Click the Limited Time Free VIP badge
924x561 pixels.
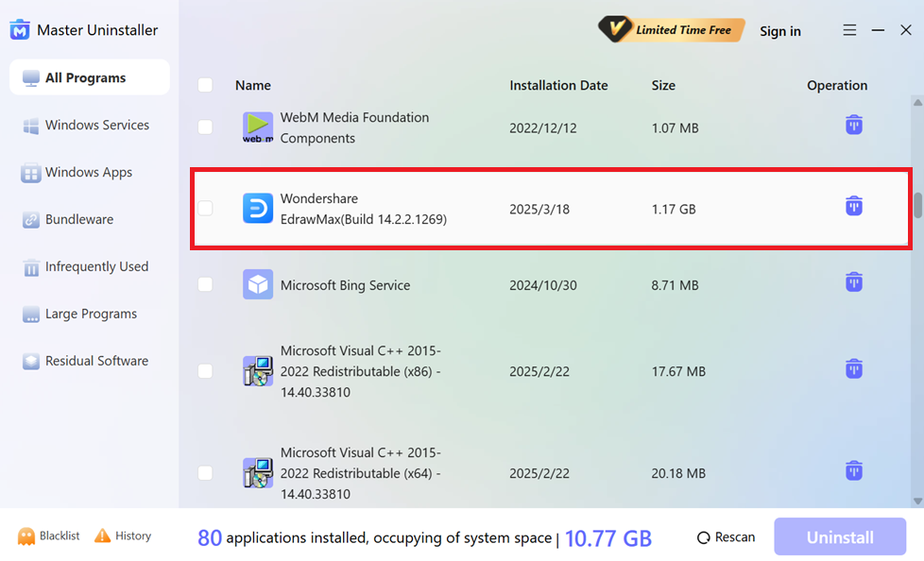671,29
